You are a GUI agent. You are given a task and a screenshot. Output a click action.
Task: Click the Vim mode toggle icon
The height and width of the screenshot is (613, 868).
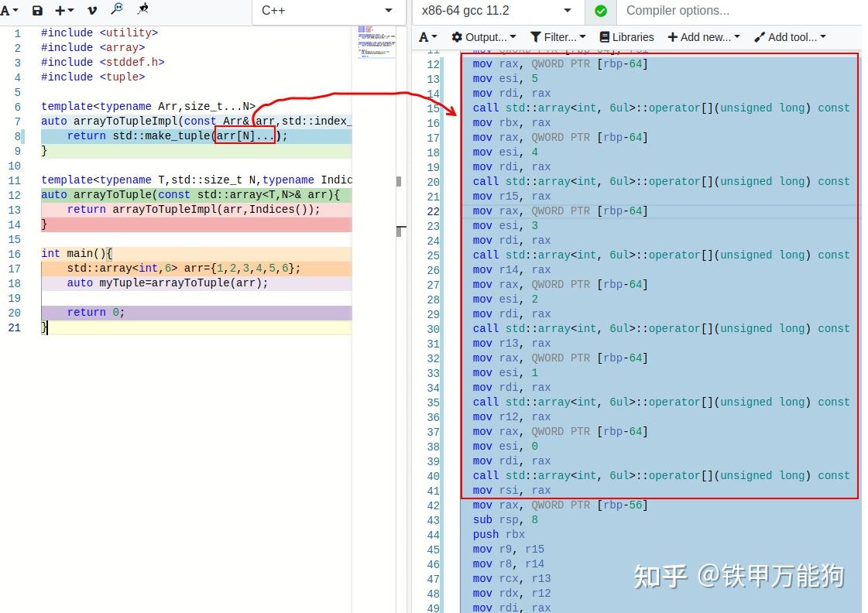click(x=91, y=10)
